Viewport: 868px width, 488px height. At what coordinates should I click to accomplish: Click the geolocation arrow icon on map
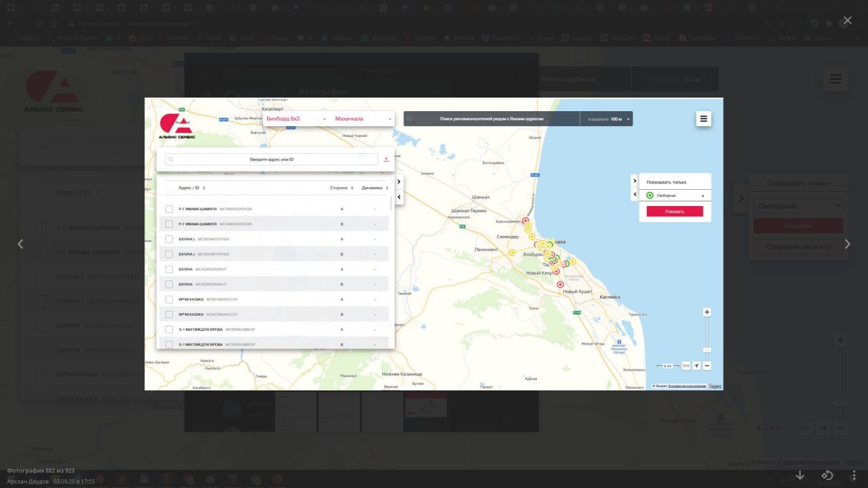pyautogui.click(x=696, y=366)
